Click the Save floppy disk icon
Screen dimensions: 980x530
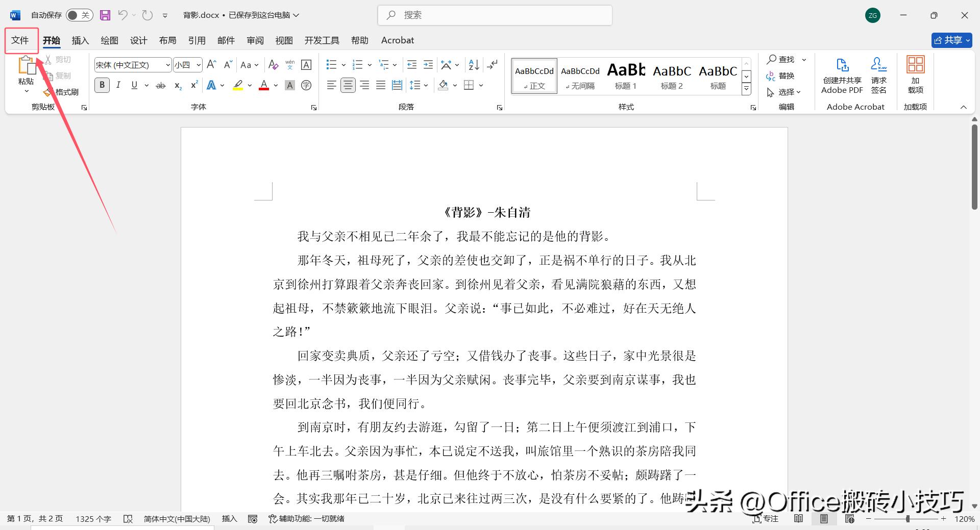(105, 15)
